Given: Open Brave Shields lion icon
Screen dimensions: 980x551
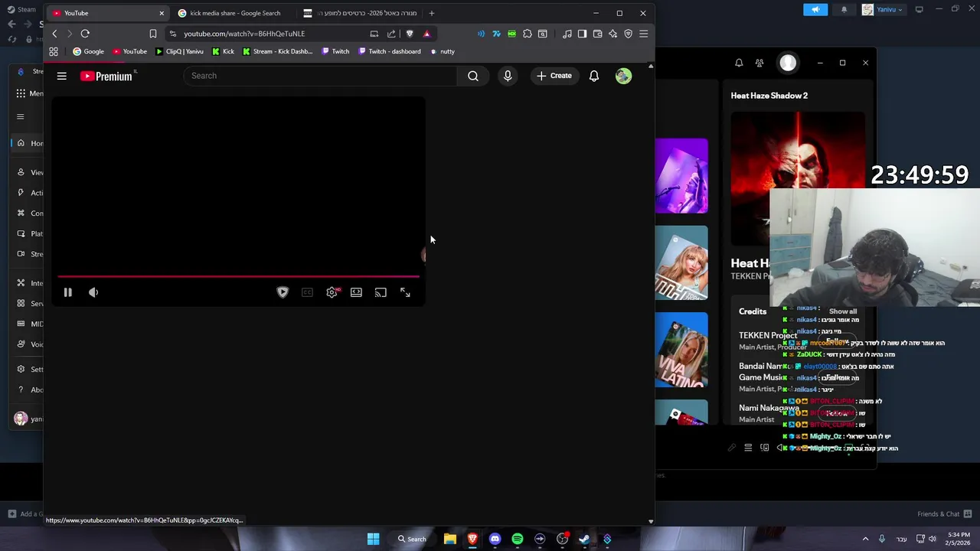Looking at the screenshot, I should coord(410,34).
